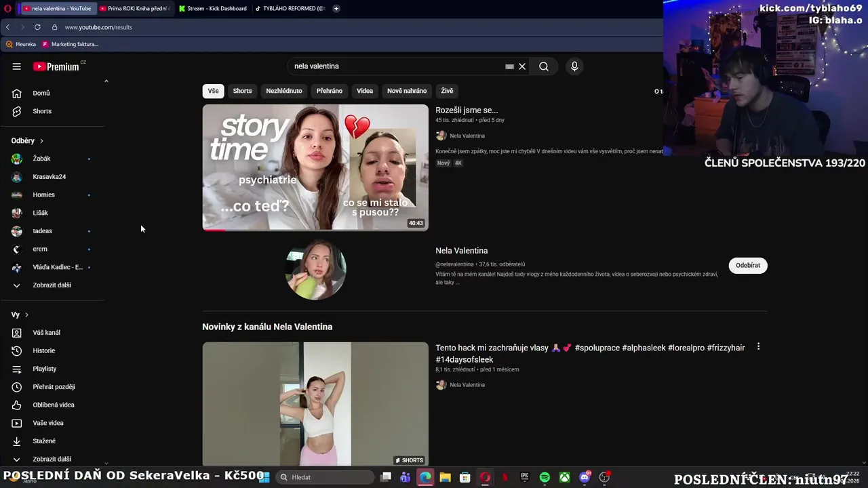Open the hair hack video's options menu
This screenshot has width=868, height=488.
[x=758, y=347]
